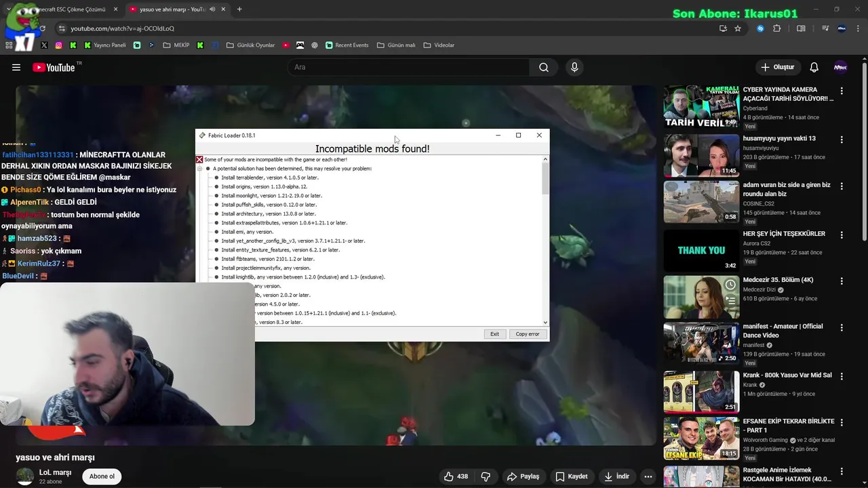Open the Instagram bookmark icon

(x=59, y=45)
